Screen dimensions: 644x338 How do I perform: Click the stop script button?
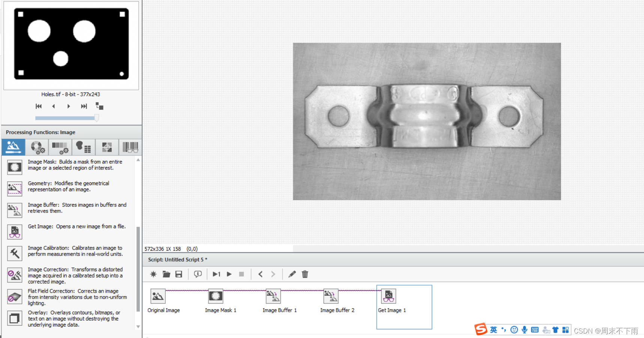[241, 274]
